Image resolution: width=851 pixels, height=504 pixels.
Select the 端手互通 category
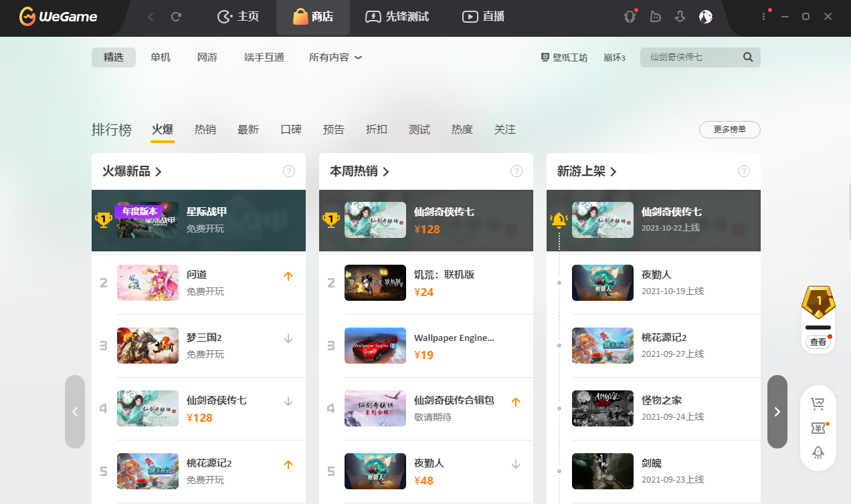264,57
